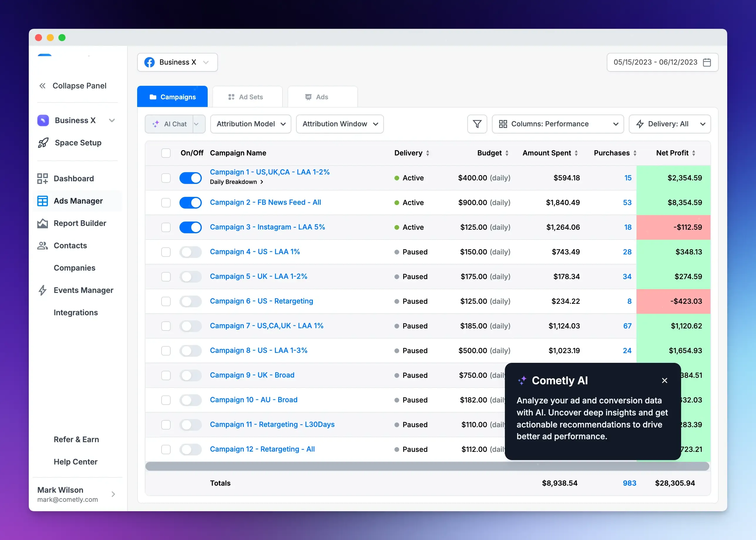
Task: Click the Contacts people icon
Action: tap(43, 246)
